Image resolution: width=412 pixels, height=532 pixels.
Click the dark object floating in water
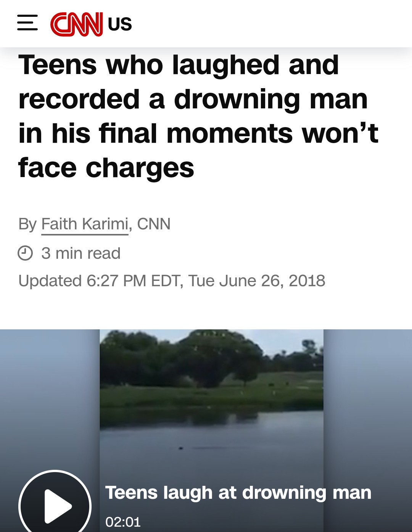pyautogui.click(x=181, y=448)
